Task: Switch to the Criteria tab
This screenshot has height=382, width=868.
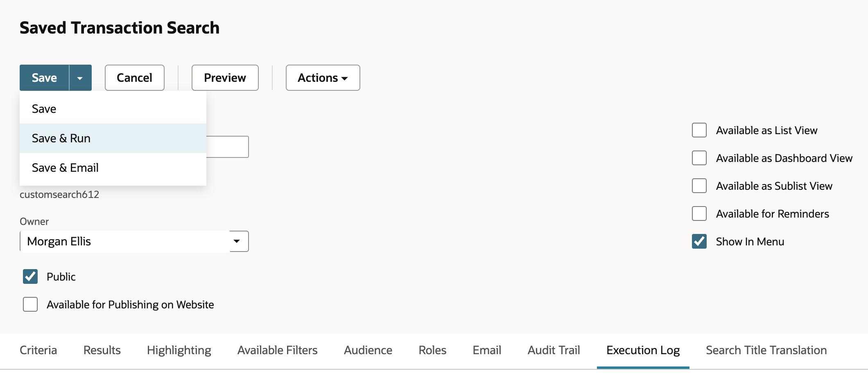Action: click(x=38, y=350)
